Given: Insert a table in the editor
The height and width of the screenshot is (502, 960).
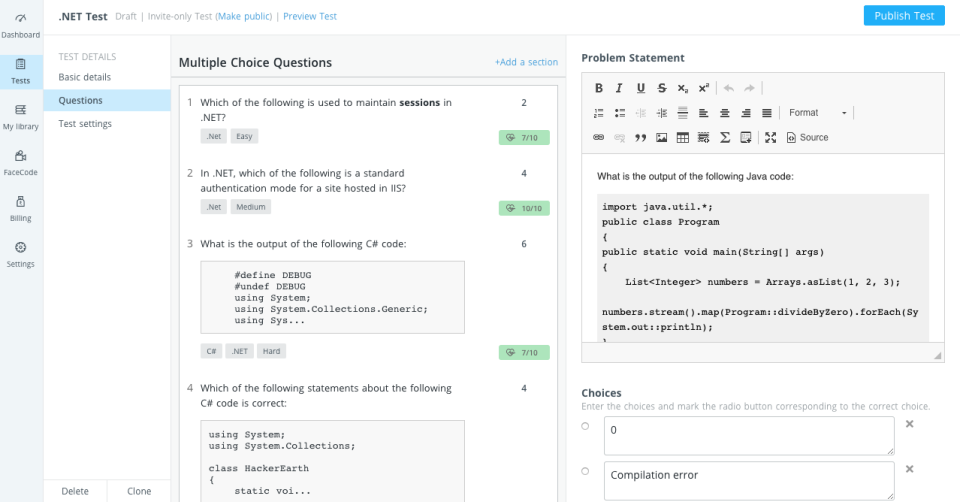Looking at the screenshot, I should [683, 138].
